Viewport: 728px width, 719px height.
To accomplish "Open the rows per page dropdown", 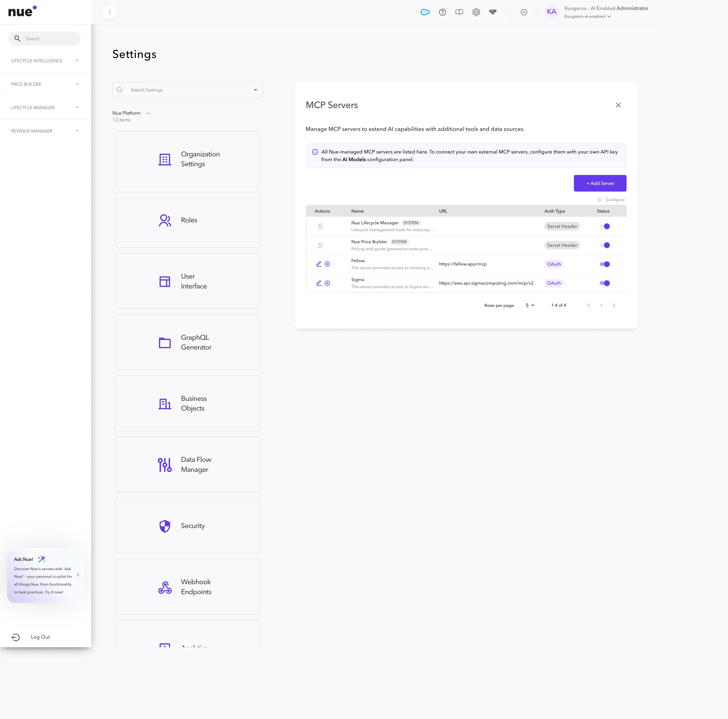I will pos(530,305).
